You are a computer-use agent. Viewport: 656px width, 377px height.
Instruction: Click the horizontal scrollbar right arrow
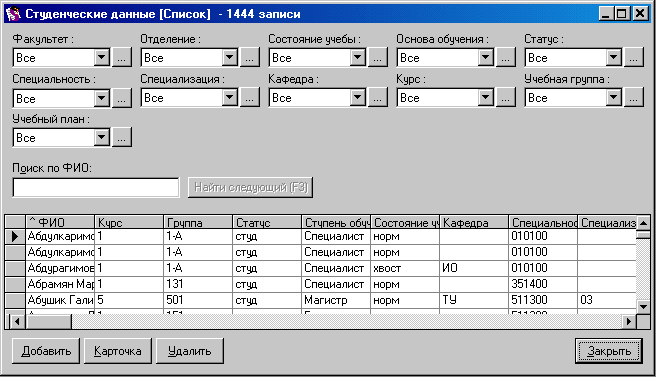click(628, 321)
